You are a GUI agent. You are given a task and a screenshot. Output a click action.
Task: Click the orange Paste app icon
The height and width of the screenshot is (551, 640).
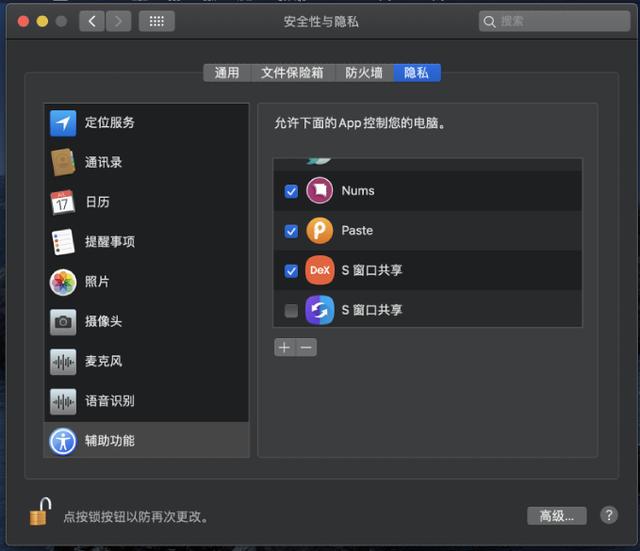pos(320,231)
